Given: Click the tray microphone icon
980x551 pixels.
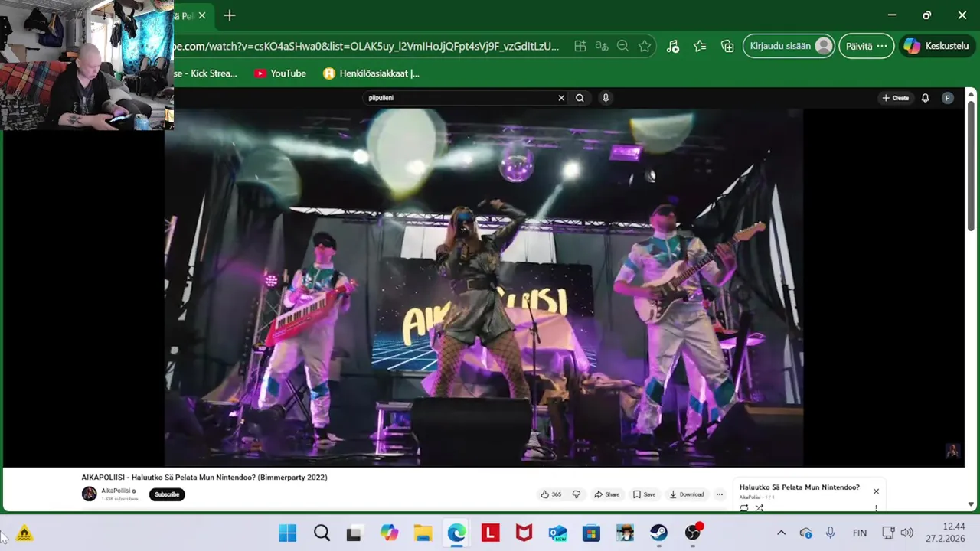Looking at the screenshot, I should 830,533.
